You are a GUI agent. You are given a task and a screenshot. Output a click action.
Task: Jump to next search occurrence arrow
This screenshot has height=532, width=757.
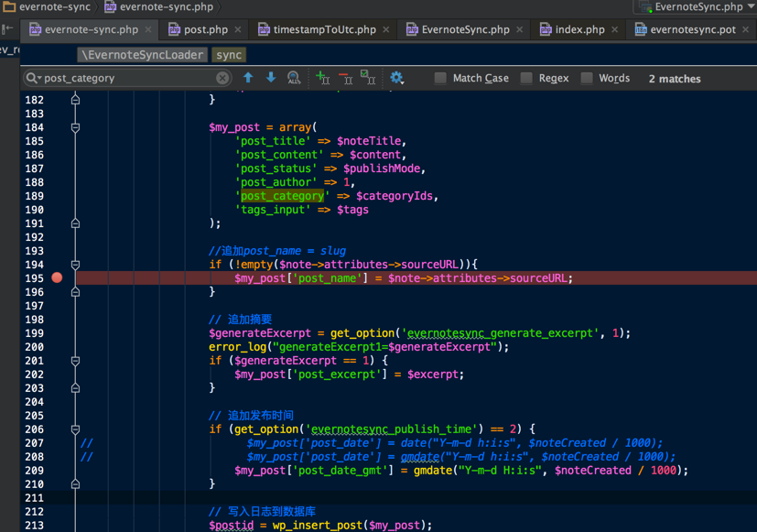tap(271, 78)
